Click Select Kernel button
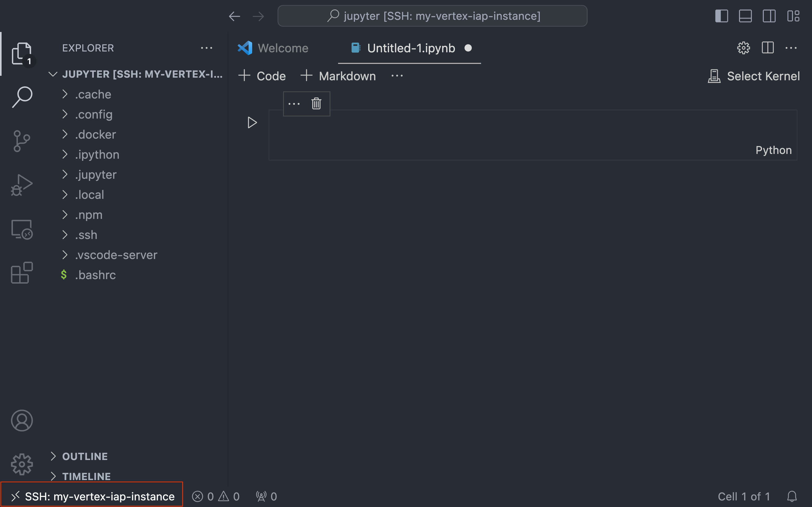 click(754, 76)
